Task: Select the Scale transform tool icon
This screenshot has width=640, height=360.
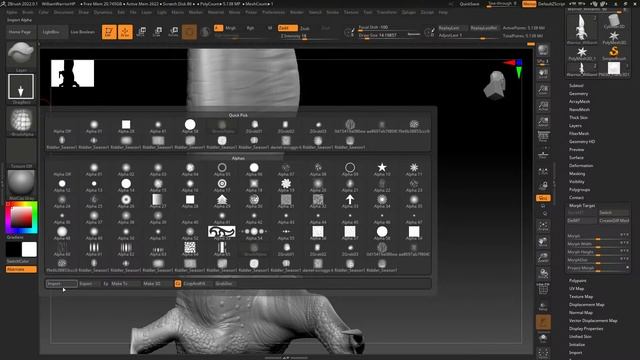Action: click(x=158, y=32)
